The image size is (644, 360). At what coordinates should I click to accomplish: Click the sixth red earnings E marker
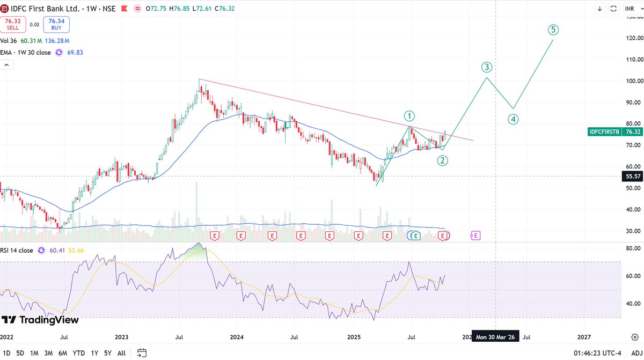click(358, 236)
